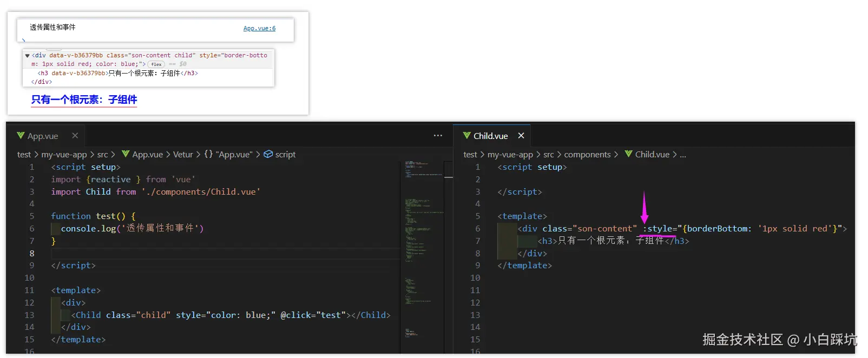The width and height of the screenshot is (868, 358).
Task: Click the Child import path string
Action: pyautogui.click(x=201, y=192)
